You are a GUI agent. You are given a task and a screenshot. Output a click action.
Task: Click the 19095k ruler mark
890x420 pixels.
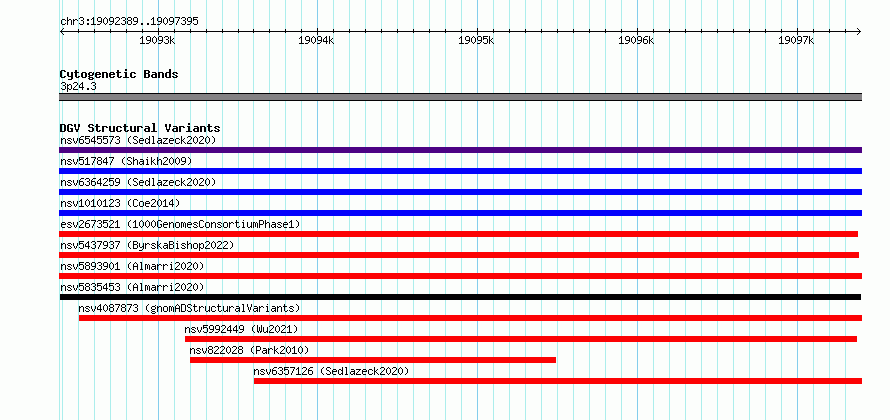pos(477,40)
